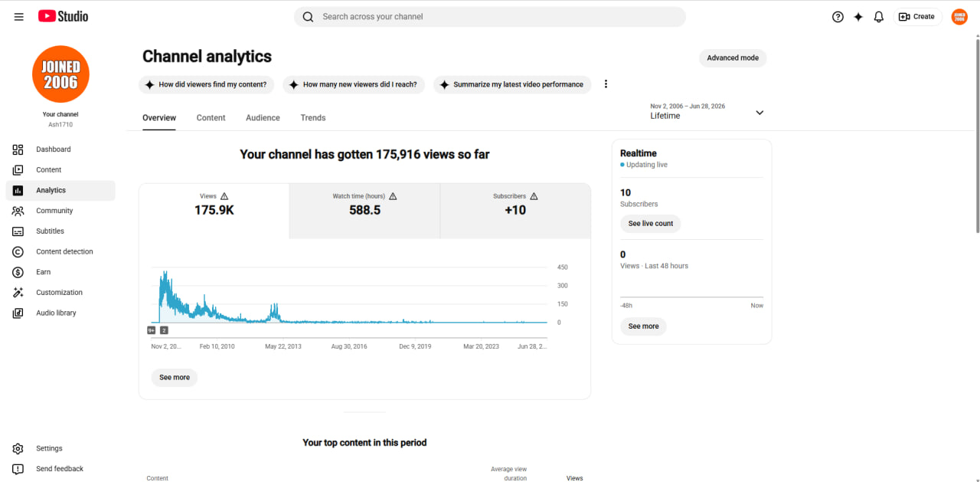980x482 pixels.
Task: Click 'Summarize my latest video performance' chip
Action: tap(512, 84)
